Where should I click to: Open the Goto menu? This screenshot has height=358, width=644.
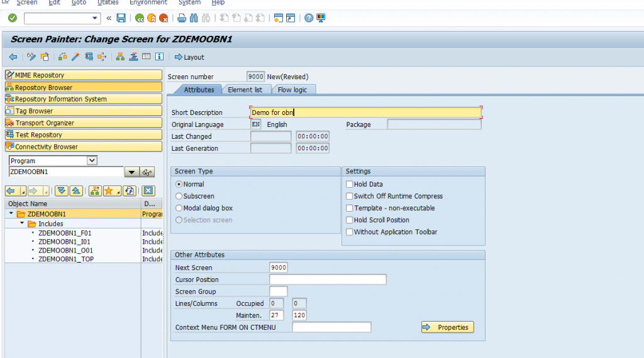pos(79,3)
